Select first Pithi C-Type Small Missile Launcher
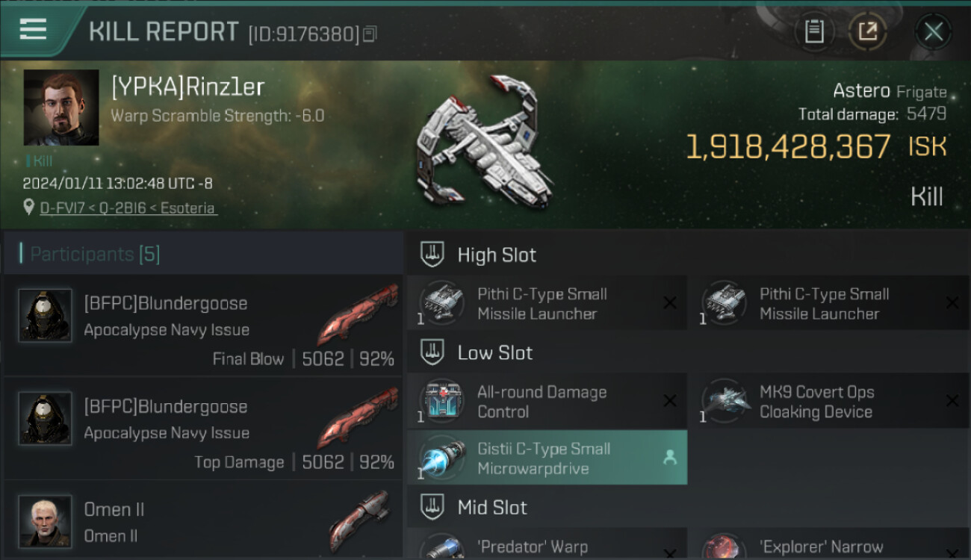The image size is (971, 560). coord(547,303)
